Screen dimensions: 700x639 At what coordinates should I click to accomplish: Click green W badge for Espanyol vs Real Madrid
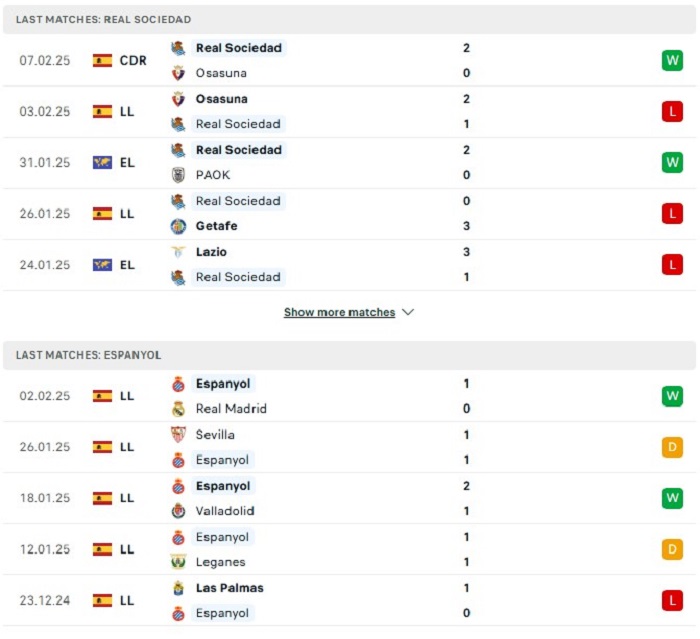pos(672,396)
